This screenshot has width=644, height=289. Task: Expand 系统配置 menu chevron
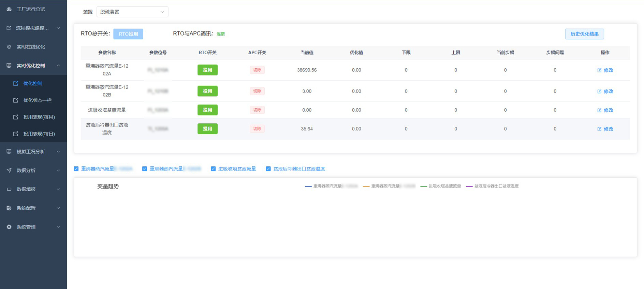click(x=58, y=208)
